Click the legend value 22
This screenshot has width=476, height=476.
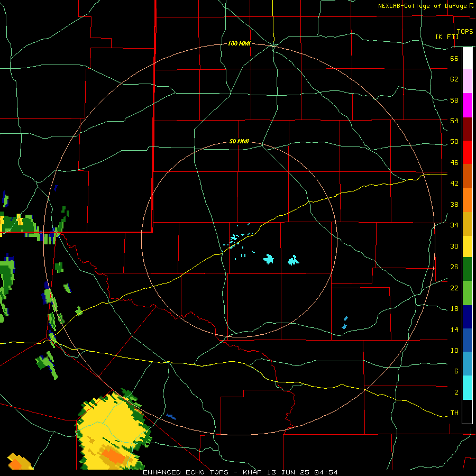tap(454, 288)
